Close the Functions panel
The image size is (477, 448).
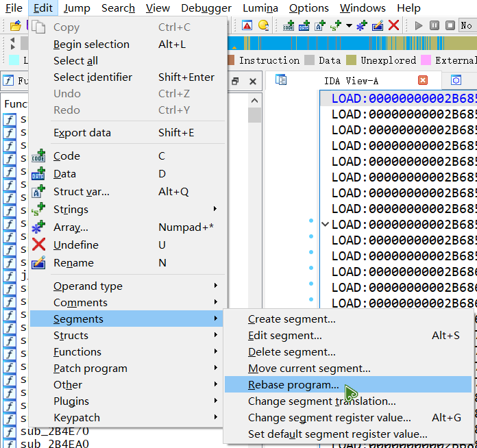tap(253, 82)
